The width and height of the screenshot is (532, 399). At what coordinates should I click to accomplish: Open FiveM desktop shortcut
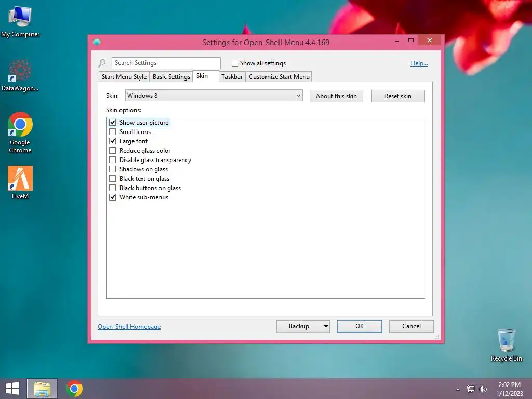pos(20,182)
